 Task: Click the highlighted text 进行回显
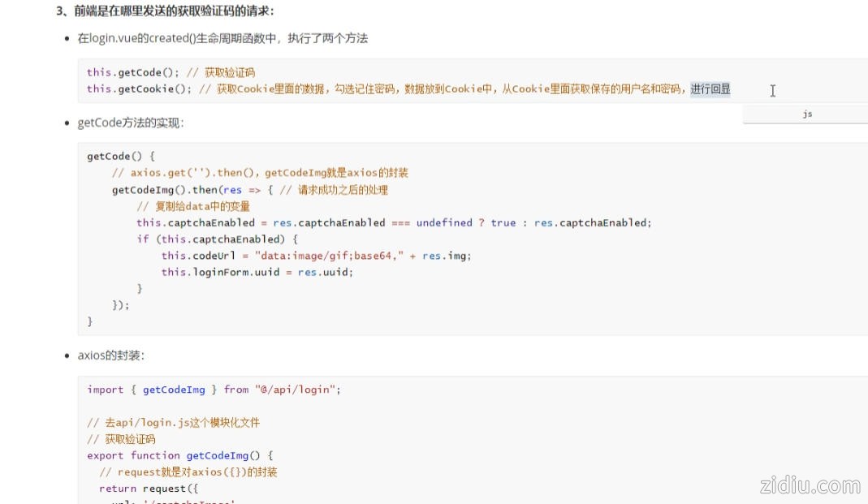click(x=710, y=89)
